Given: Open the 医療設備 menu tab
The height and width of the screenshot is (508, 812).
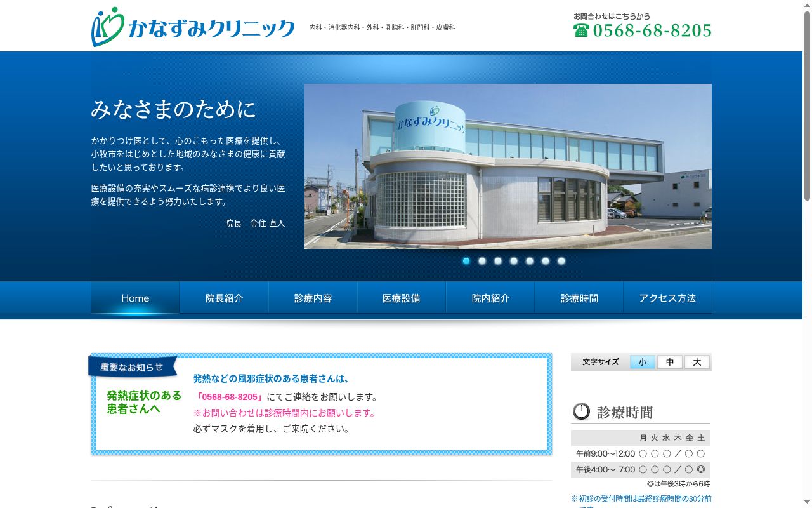Looking at the screenshot, I should coord(402,298).
